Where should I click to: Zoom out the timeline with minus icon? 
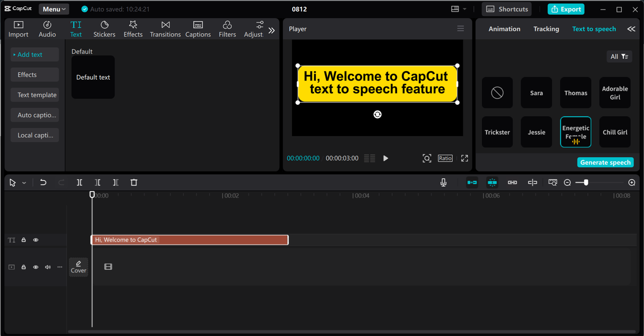[568, 182]
